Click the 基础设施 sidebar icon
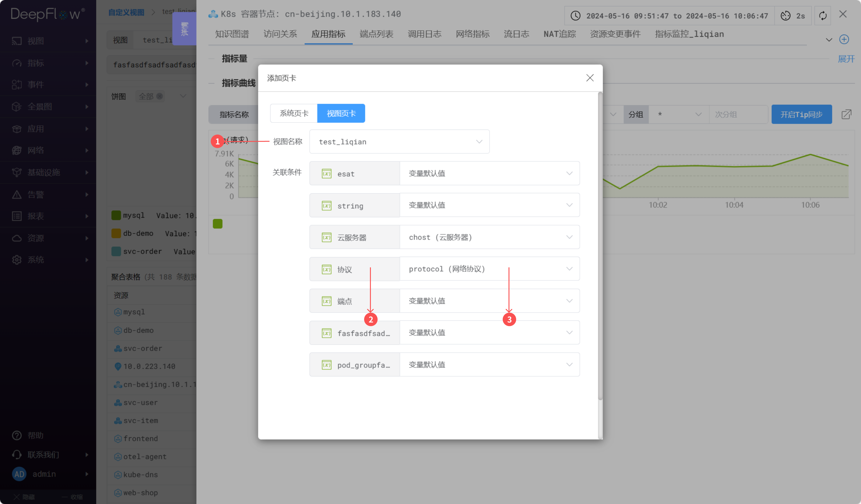Screen dimensions: 861x504 pyautogui.click(x=16, y=172)
